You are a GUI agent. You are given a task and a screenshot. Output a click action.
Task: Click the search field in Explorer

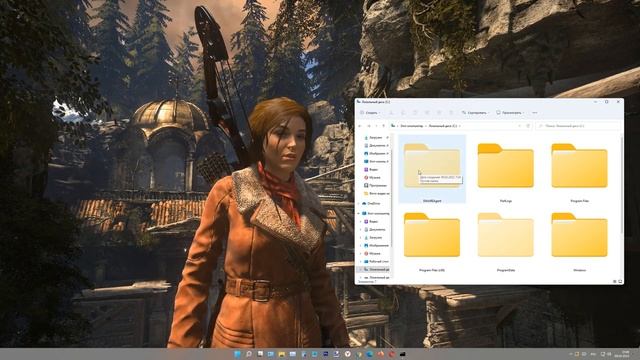tap(578, 126)
